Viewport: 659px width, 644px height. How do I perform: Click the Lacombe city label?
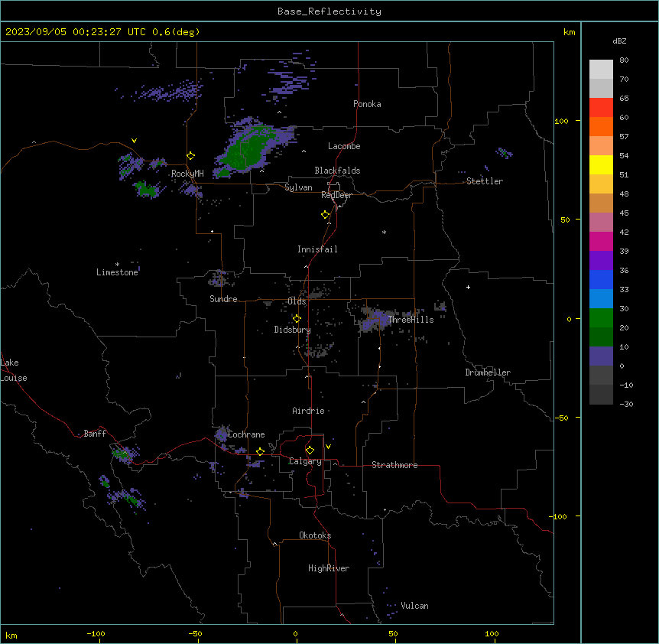pos(344,146)
